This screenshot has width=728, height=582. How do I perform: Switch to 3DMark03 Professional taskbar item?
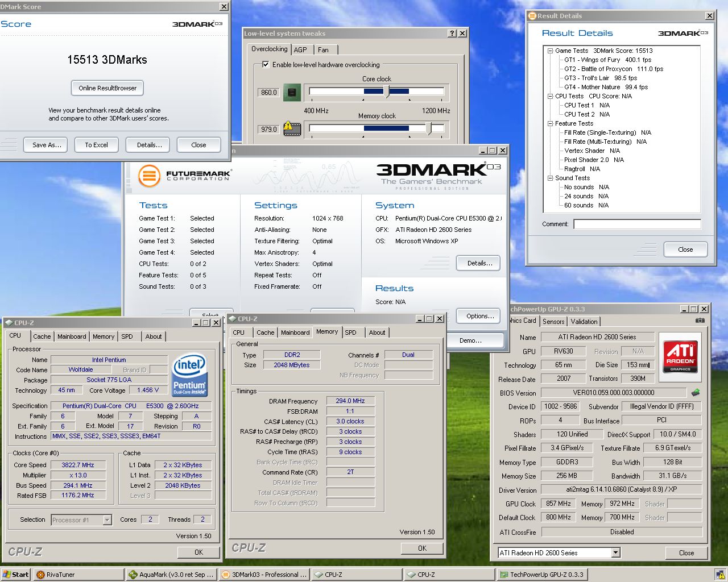(x=264, y=575)
